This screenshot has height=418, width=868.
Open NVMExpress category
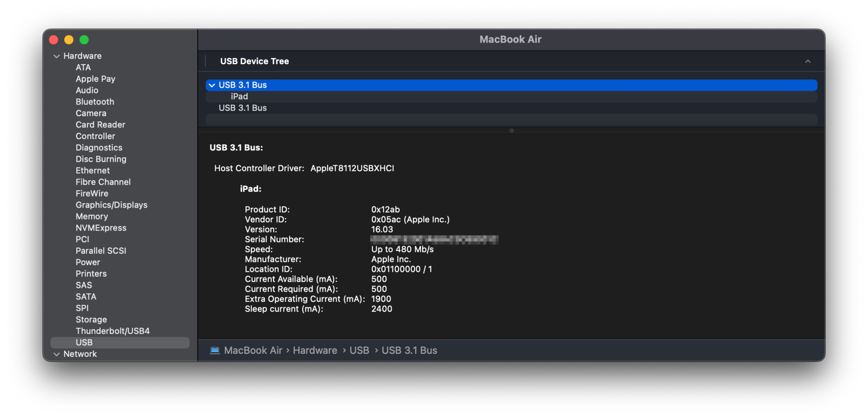click(101, 228)
